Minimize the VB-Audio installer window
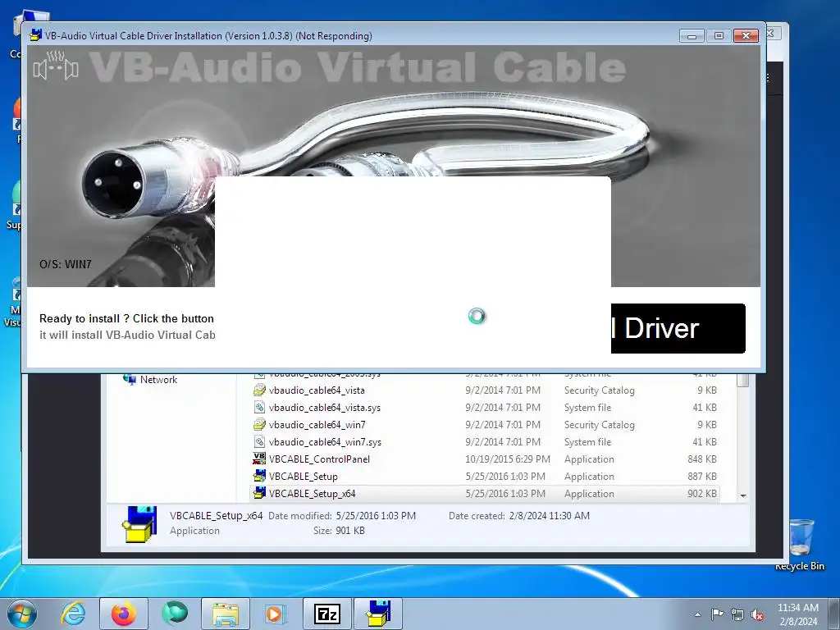Image resolution: width=840 pixels, height=630 pixels. (x=692, y=36)
